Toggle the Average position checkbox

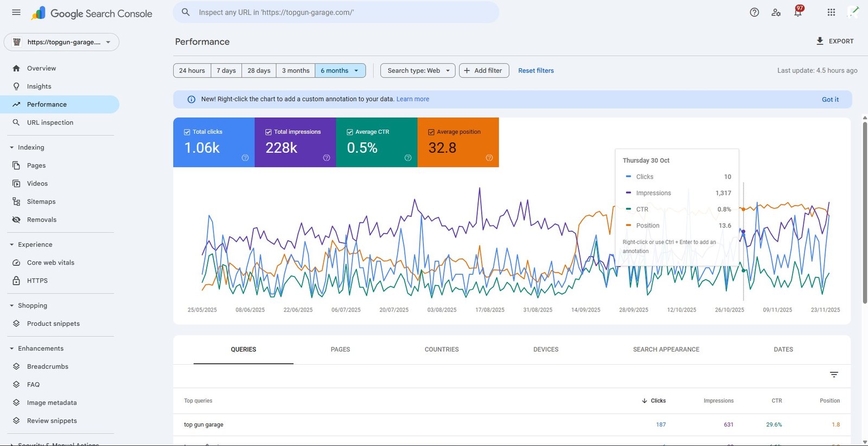pyautogui.click(x=431, y=132)
